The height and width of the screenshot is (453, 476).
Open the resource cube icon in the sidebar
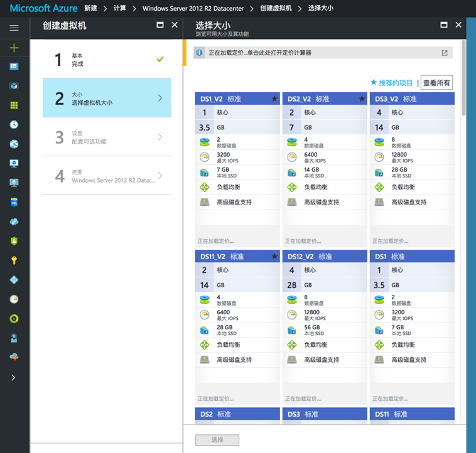[x=14, y=86]
